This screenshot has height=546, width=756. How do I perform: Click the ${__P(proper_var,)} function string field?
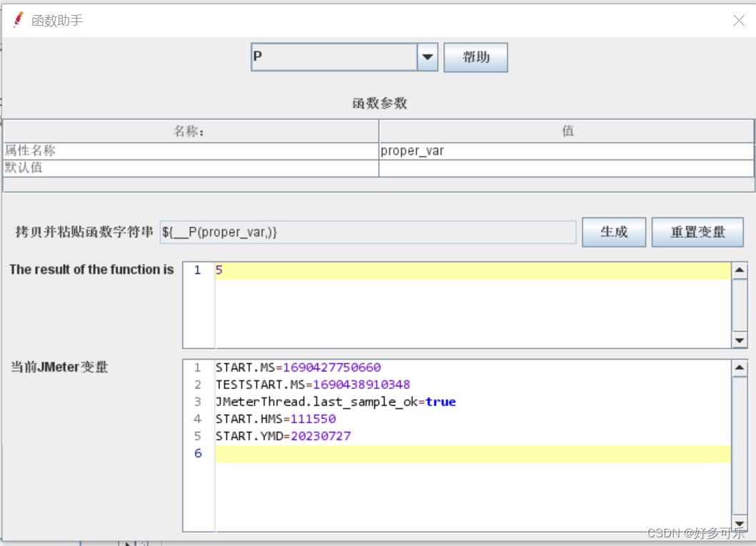368,232
